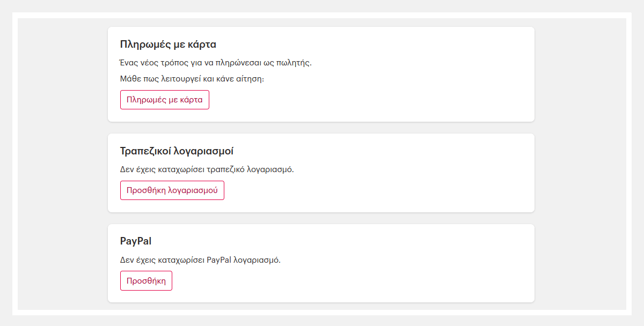Select the 'Τραπεζικοί λογαριασμοί' heading
Viewport: 644px width, 326px height.
tap(177, 151)
